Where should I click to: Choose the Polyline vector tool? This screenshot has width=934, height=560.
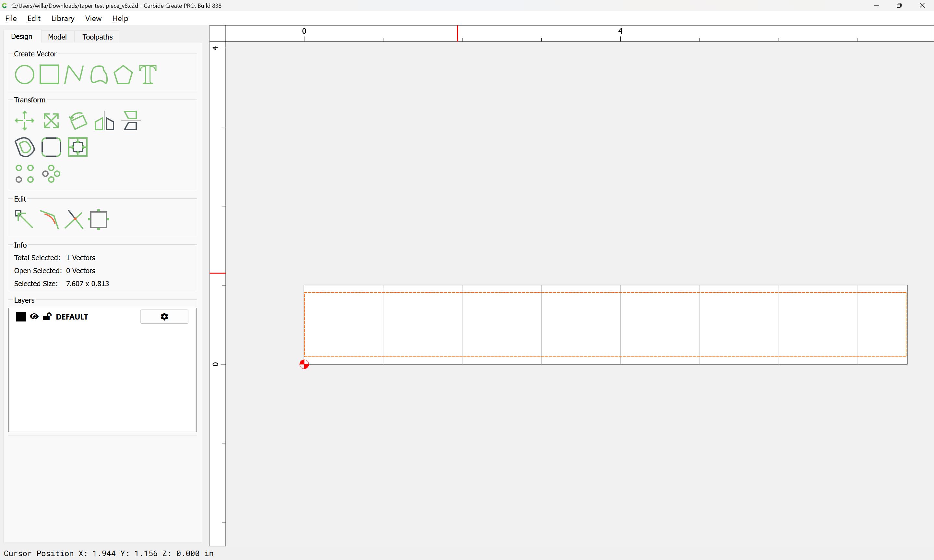[74, 74]
